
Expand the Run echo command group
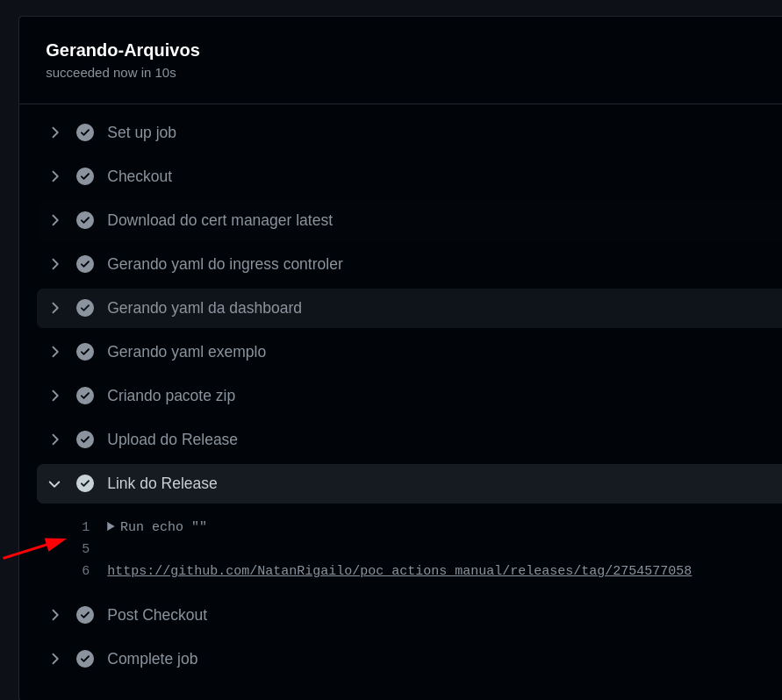click(111, 526)
